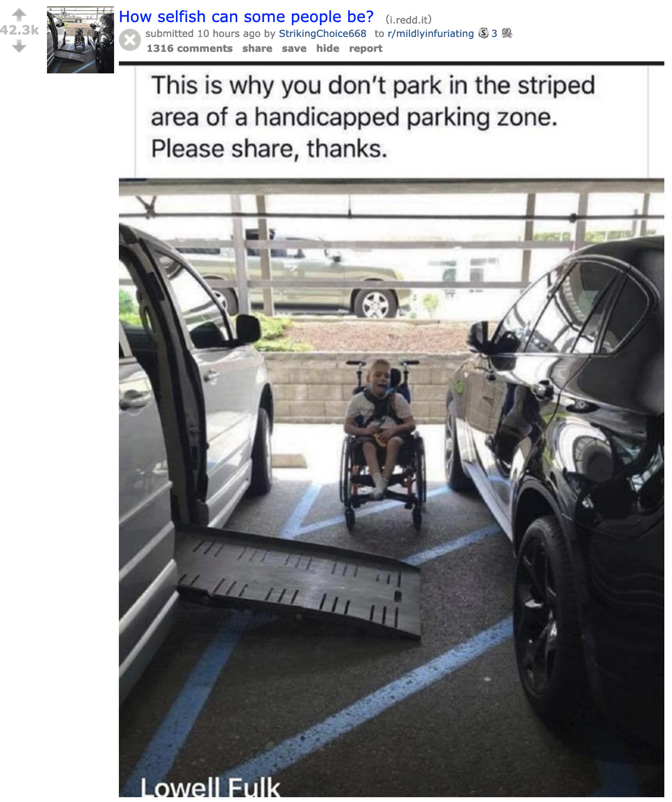Downvote the post with the down arrow
Screen dimensions: 672x802
pyautogui.click(x=19, y=47)
